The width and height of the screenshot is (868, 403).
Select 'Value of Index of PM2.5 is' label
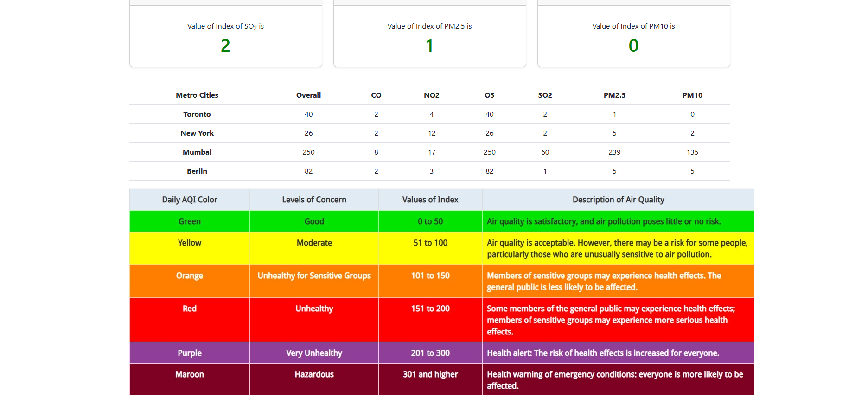coord(429,26)
